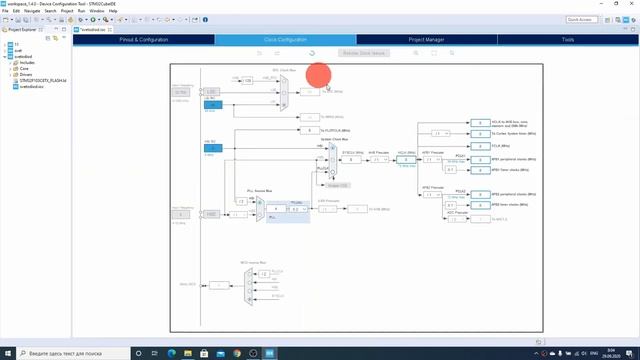Viewport: 640px width, 360px height.
Task: Minimize the Project Explorer panel
Action: pyautogui.click(x=56, y=29)
